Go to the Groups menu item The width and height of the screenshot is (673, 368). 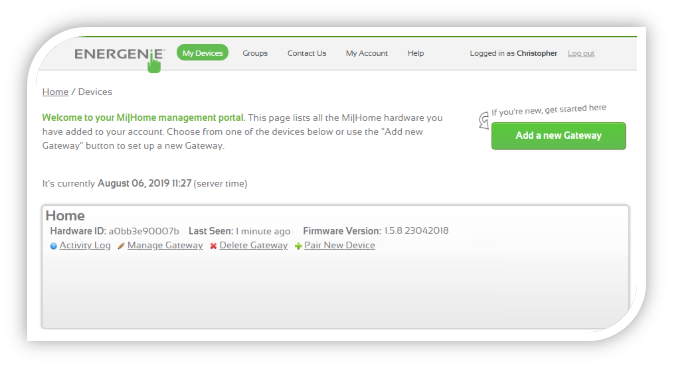(255, 53)
